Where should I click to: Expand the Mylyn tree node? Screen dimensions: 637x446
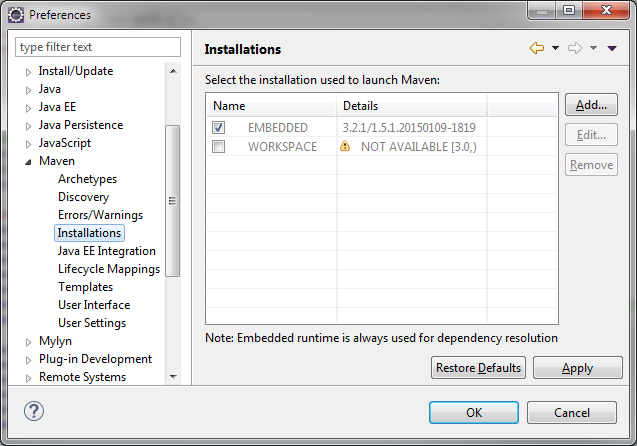point(28,342)
